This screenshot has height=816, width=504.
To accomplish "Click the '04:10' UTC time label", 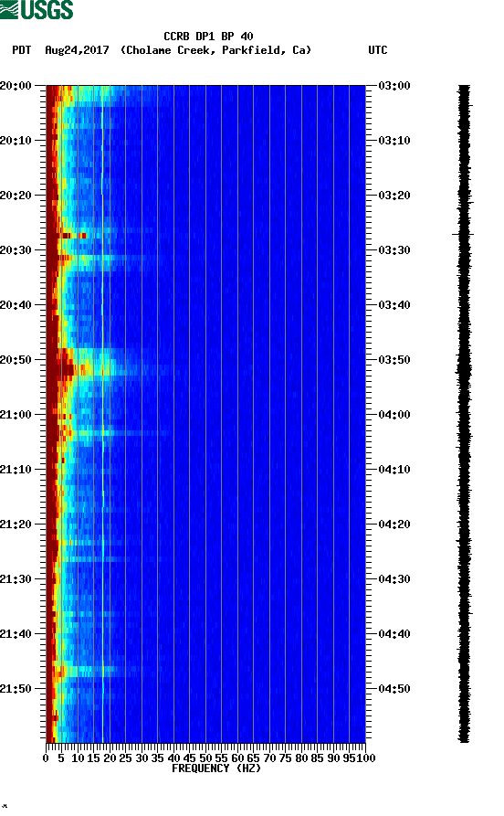I will click(394, 470).
